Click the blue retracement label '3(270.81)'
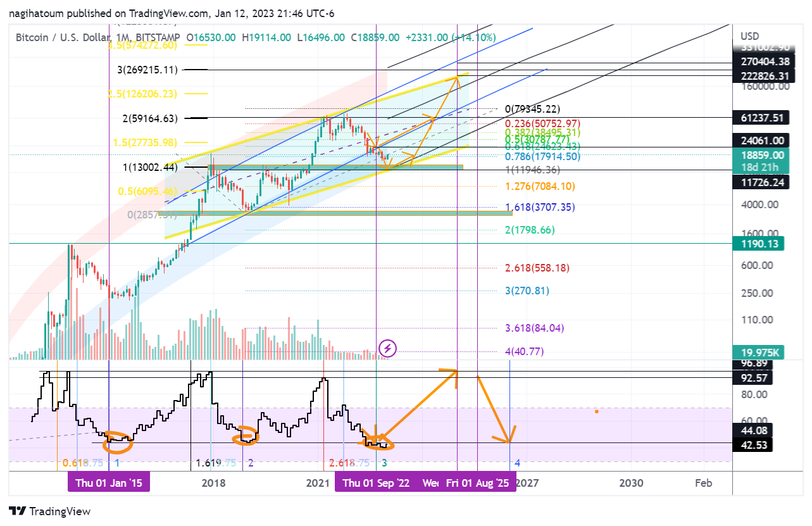 (x=527, y=291)
